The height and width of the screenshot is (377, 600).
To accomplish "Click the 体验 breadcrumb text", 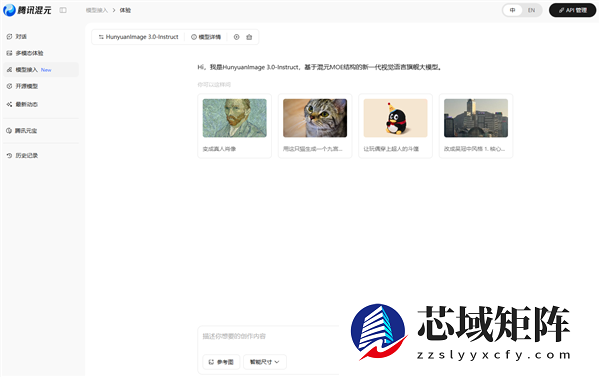I will 125,10.
